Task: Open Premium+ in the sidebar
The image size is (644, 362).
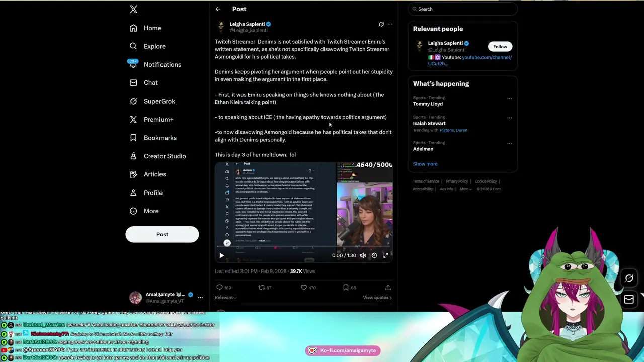Action: point(151,120)
